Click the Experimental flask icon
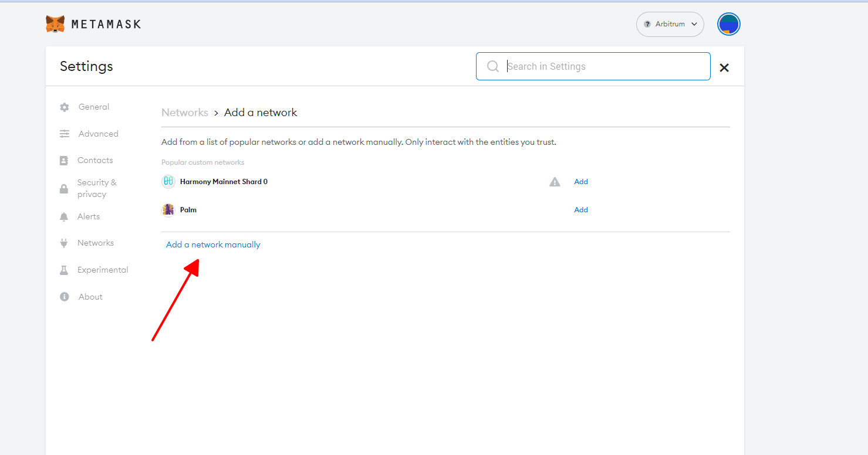The image size is (868, 455). [x=64, y=270]
